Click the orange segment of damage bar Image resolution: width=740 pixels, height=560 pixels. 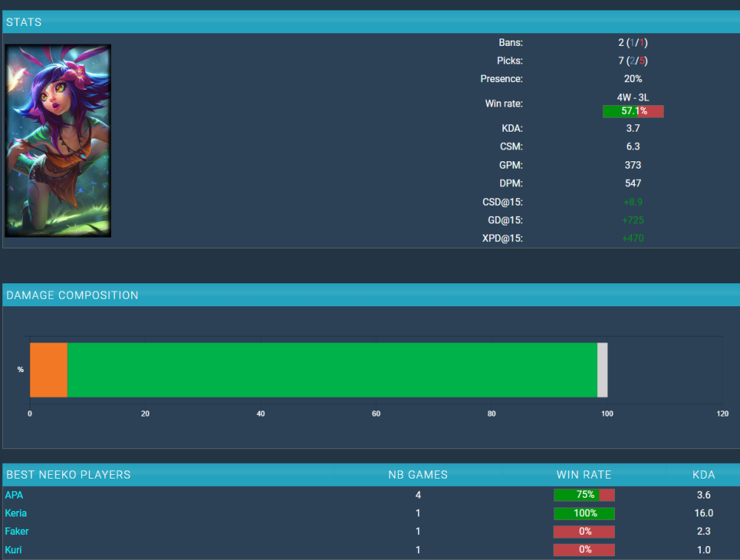(48, 370)
